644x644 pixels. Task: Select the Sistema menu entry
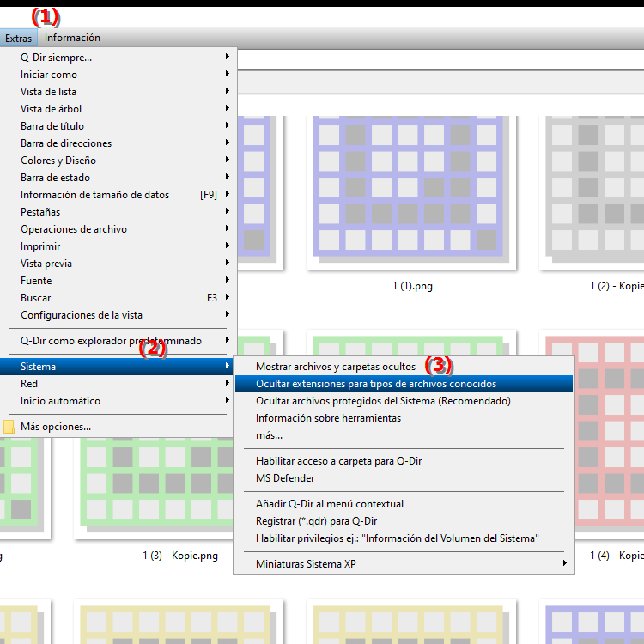[x=117, y=367]
